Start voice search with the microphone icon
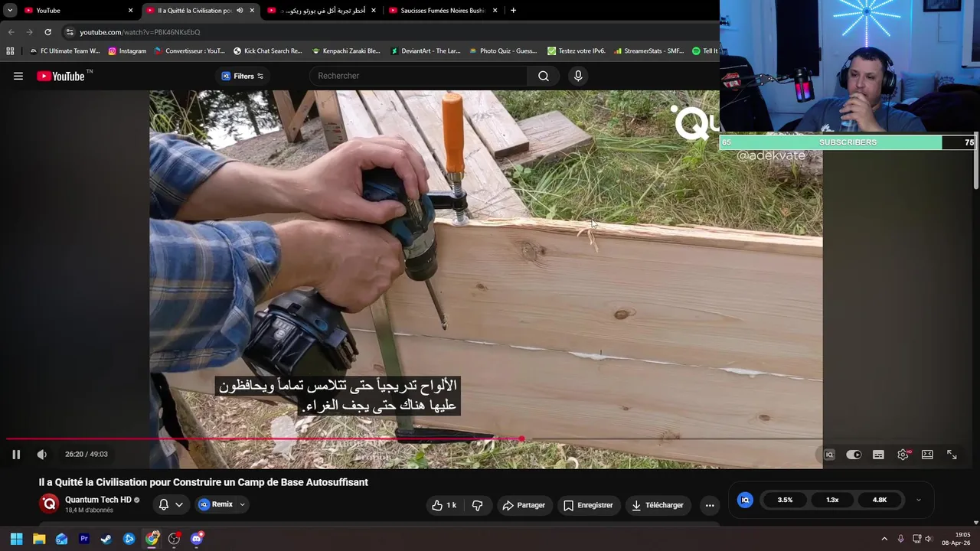The width and height of the screenshot is (980, 551). pyautogui.click(x=578, y=76)
